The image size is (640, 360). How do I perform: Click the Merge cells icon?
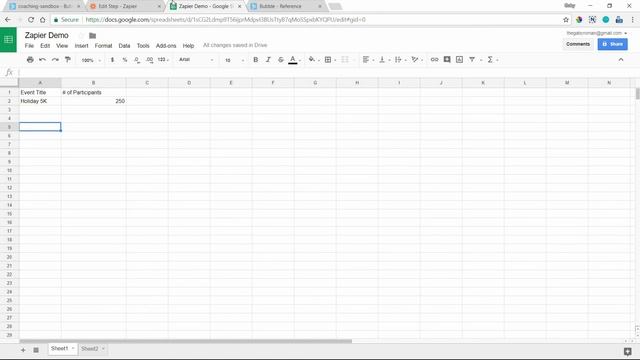pos(345,60)
